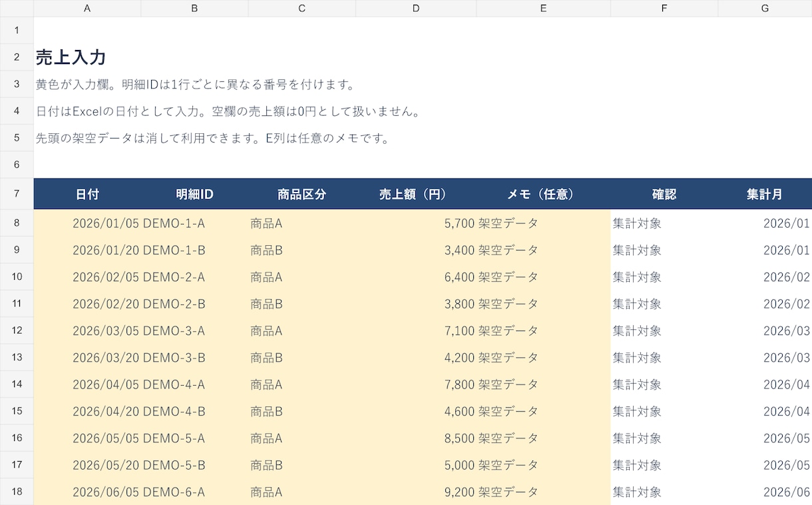This screenshot has height=505, width=812.
Task: Select date cell 2026/02/05
Action: (x=87, y=276)
